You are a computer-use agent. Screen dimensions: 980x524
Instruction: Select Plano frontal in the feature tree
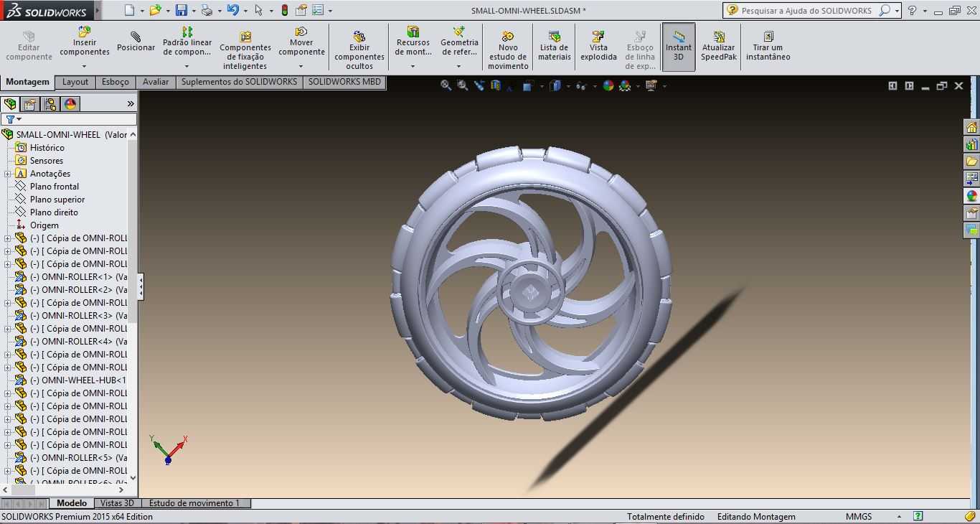[55, 187]
